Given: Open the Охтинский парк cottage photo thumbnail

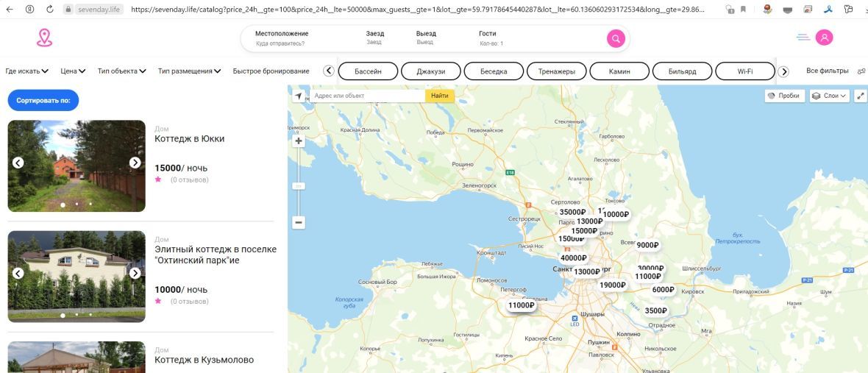Looking at the screenshot, I should [x=77, y=277].
